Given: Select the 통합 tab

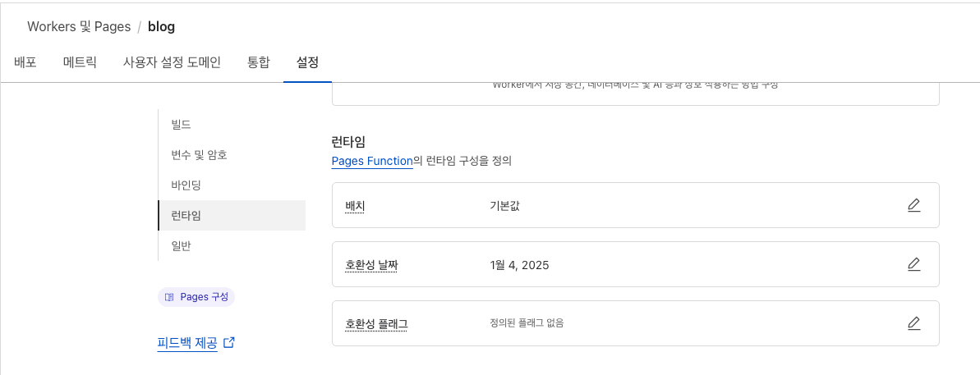Looking at the screenshot, I should click(259, 62).
